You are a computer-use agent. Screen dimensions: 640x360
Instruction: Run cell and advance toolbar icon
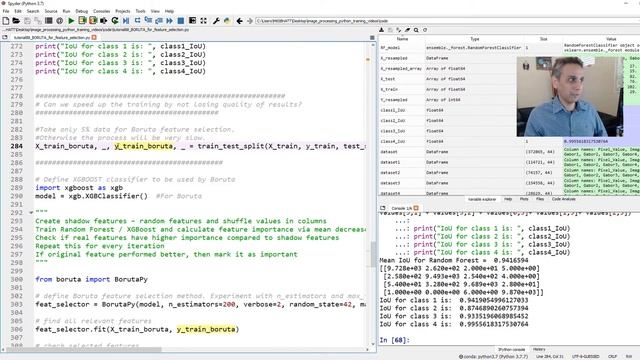tap(93, 21)
